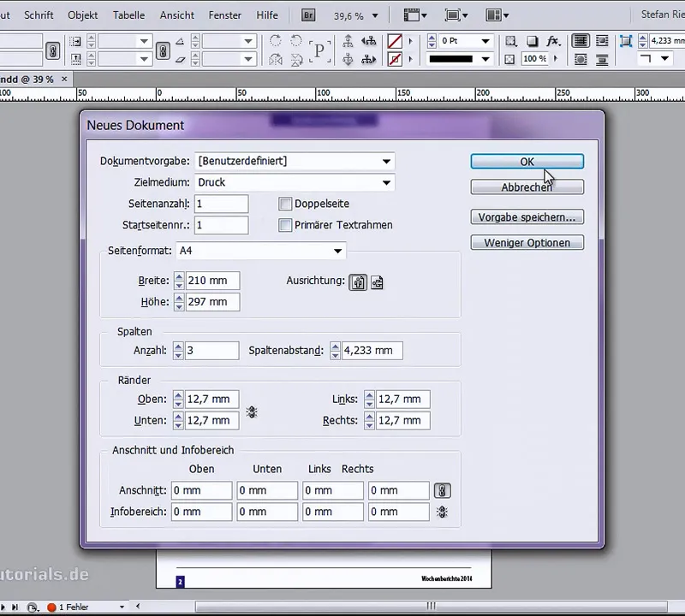Click the rotation angle icon in toolbar
The width and height of the screenshot is (685, 616).
[180, 41]
